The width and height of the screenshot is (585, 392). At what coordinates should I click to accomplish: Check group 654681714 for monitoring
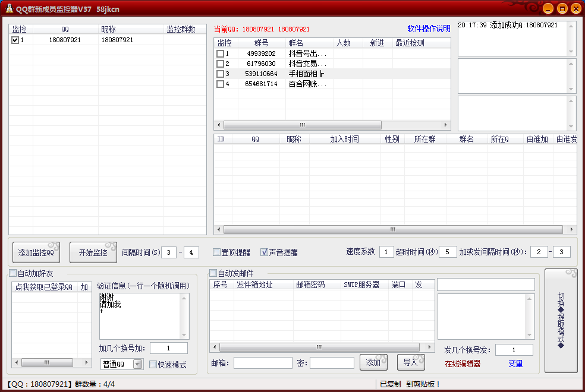tap(220, 84)
